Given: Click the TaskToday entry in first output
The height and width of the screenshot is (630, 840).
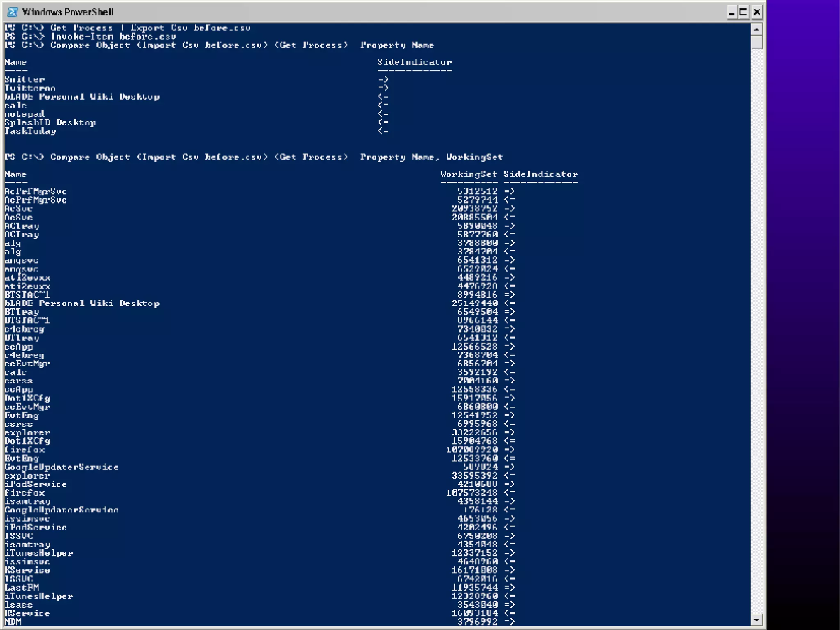Looking at the screenshot, I should [30, 131].
